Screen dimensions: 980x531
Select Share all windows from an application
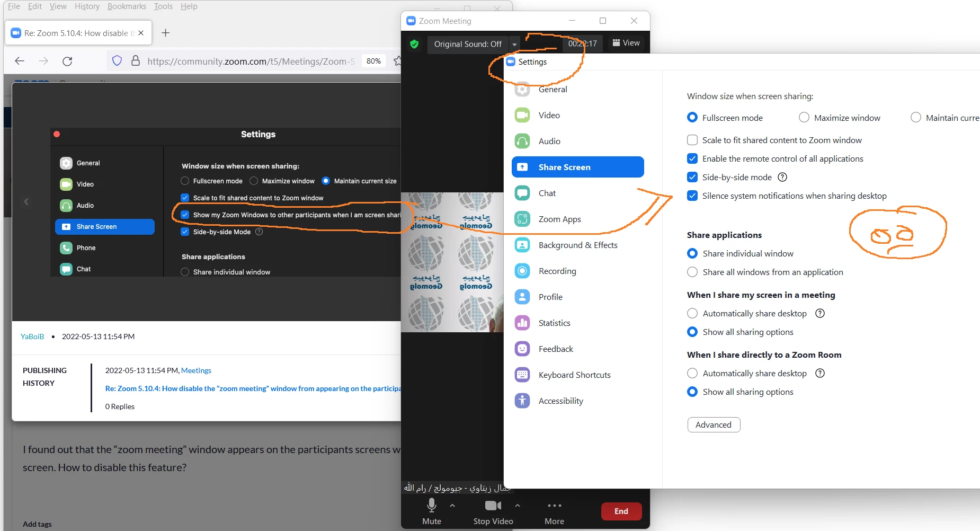point(692,272)
